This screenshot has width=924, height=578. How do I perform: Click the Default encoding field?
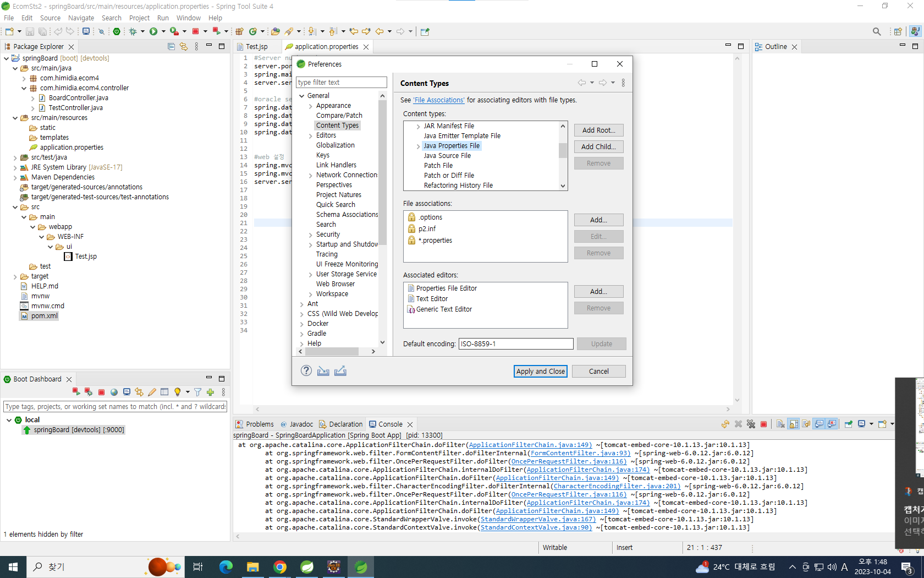516,344
